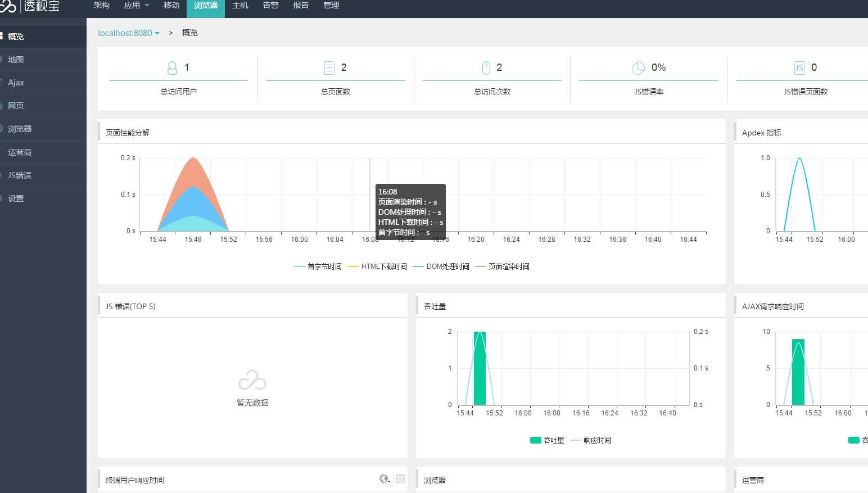Click the 暂无数据 placeholder text
This screenshot has width=868, height=493.
click(252, 402)
